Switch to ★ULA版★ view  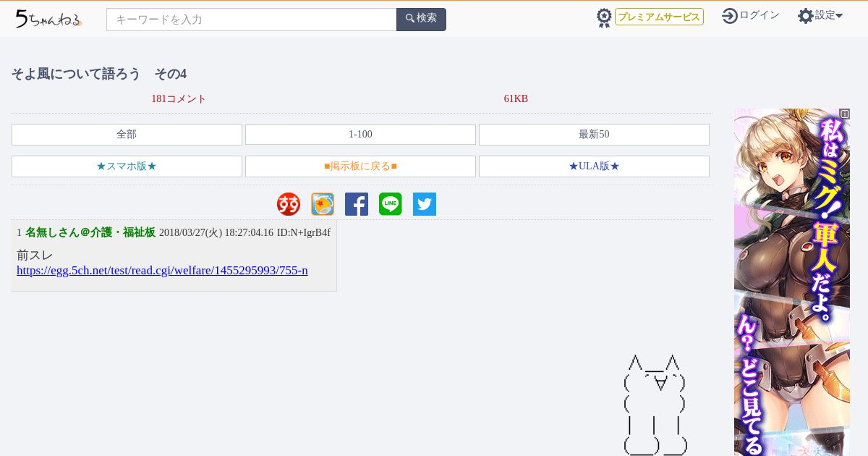tap(594, 166)
